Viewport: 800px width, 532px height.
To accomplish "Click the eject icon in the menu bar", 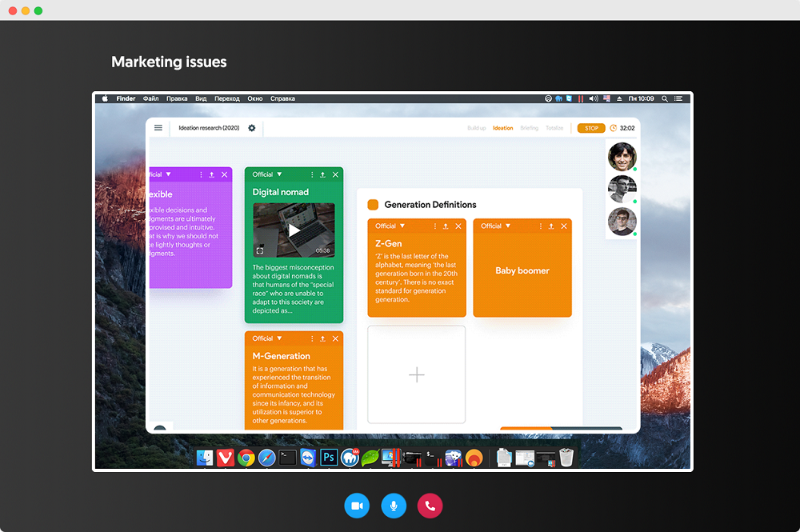I will tap(619, 98).
